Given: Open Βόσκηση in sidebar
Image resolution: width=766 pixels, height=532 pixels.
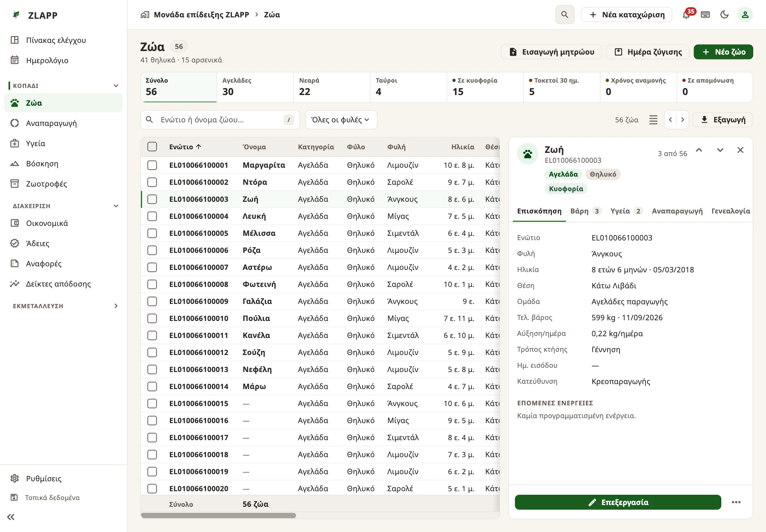Looking at the screenshot, I should tap(63, 164).
